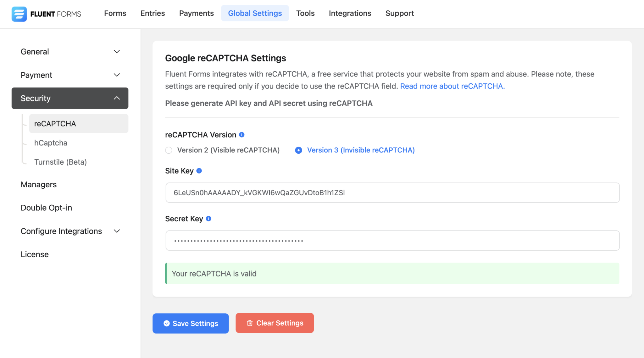Click the Site Key info icon
This screenshot has width=644, height=358.
(199, 171)
